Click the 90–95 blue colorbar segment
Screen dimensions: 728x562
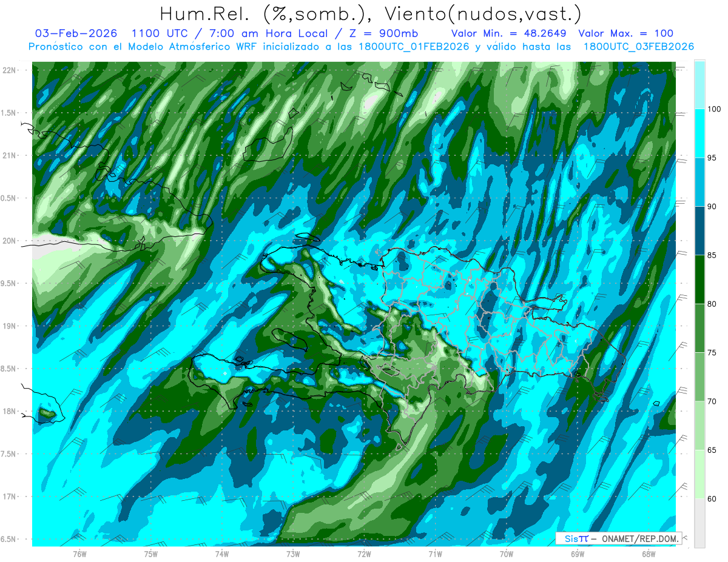tap(699, 182)
